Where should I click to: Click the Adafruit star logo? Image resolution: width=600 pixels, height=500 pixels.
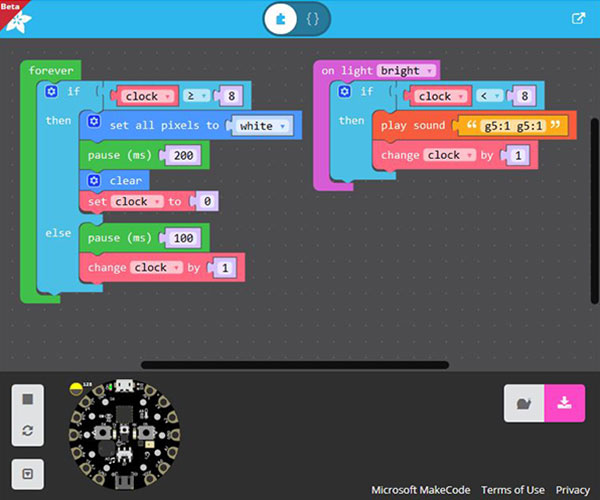pyautogui.click(x=20, y=20)
